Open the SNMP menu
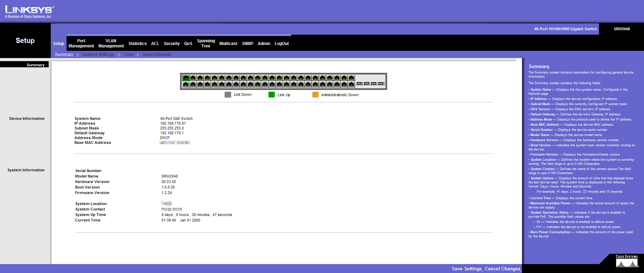644x273 pixels. click(x=248, y=44)
